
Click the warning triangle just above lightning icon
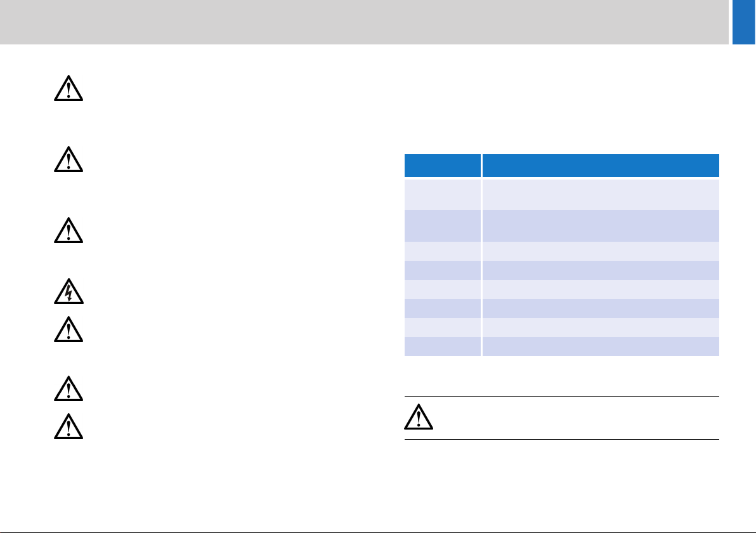pos(68,232)
